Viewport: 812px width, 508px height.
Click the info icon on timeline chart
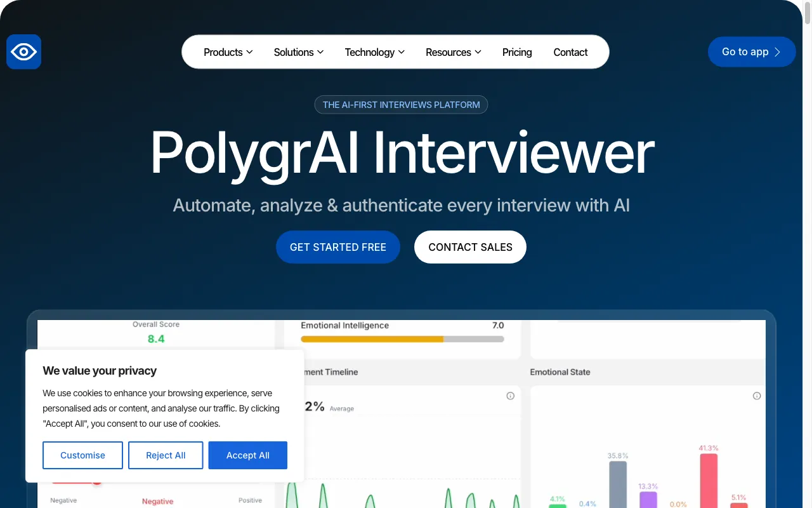pos(510,396)
